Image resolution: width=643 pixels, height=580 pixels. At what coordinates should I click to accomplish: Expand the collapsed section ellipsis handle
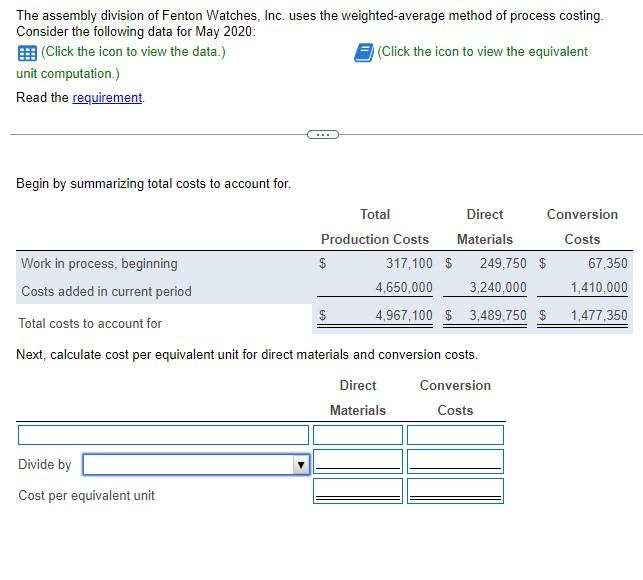tap(323, 134)
